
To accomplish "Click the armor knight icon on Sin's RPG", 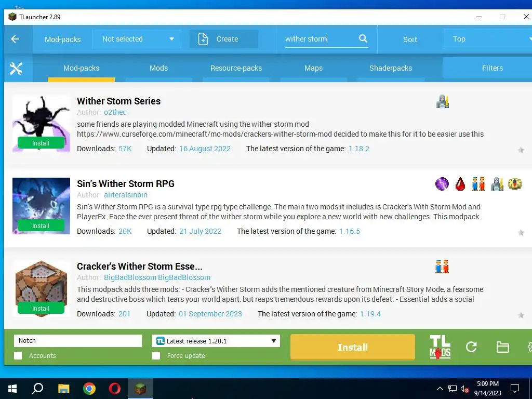I will 497,184.
